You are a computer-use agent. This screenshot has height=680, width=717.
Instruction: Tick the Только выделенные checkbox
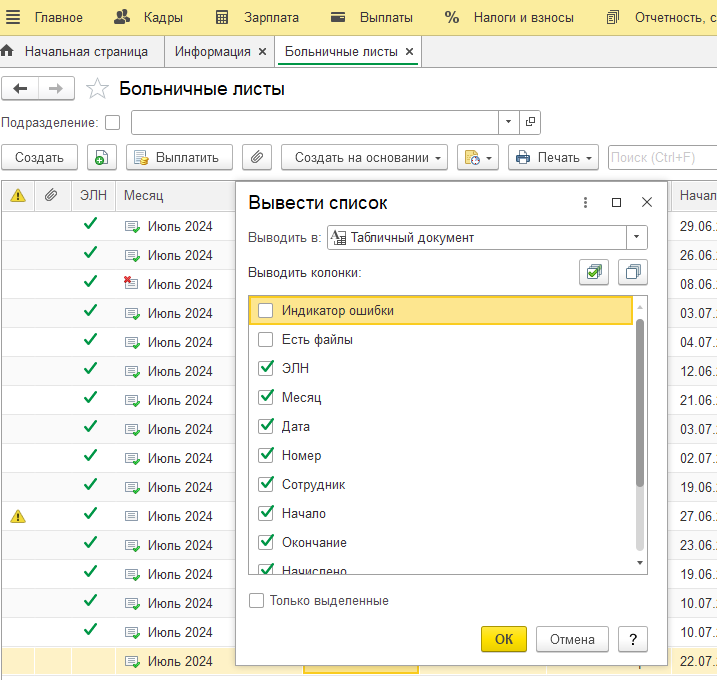point(257,600)
